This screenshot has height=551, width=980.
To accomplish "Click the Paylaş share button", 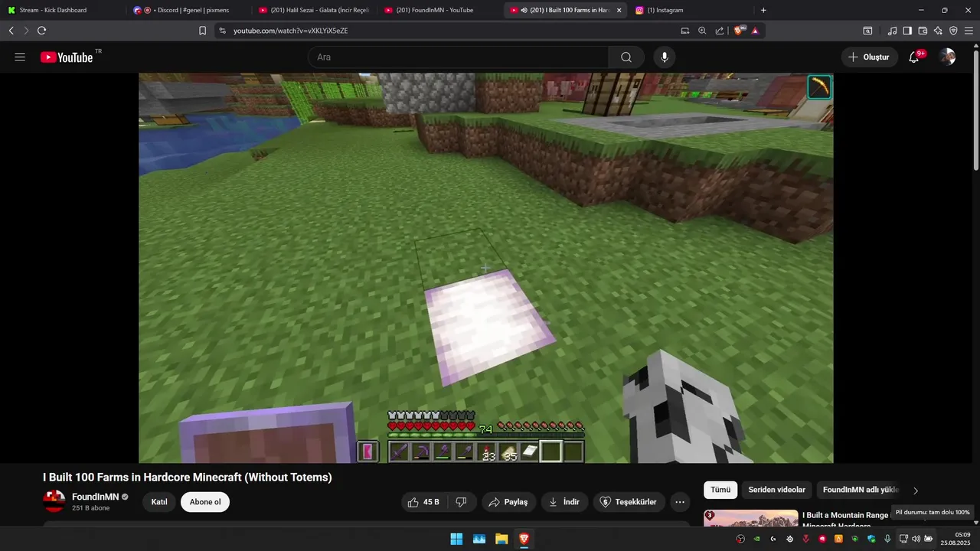I will (508, 502).
